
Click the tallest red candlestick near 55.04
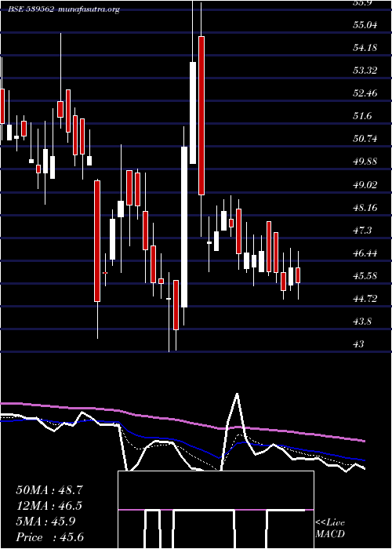pos(201,115)
